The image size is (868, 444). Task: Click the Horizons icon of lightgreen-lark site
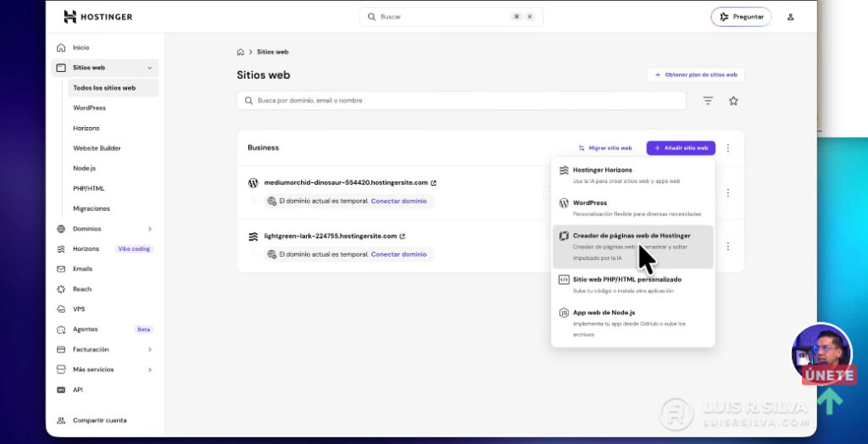(x=253, y=236)
